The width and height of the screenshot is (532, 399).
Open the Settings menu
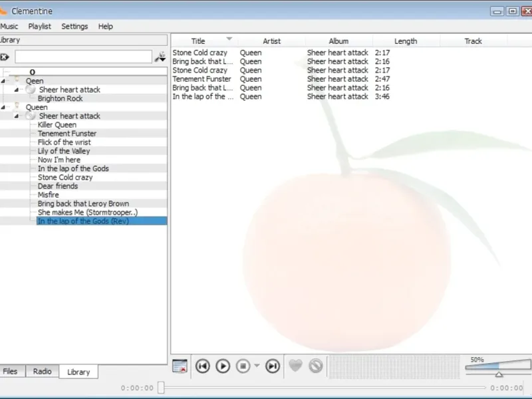74,27
